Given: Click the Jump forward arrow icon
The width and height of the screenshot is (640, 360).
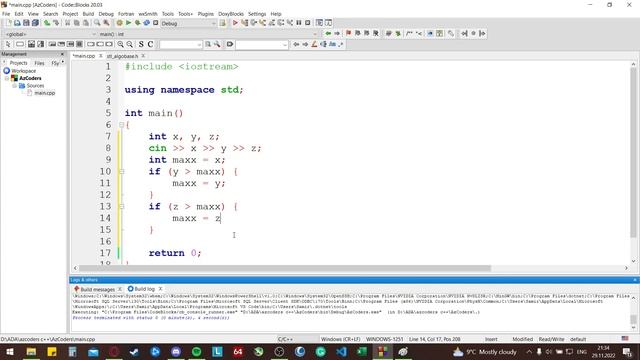Looking at the screenshot, I should pyautogui.click(x=337, y=33).
